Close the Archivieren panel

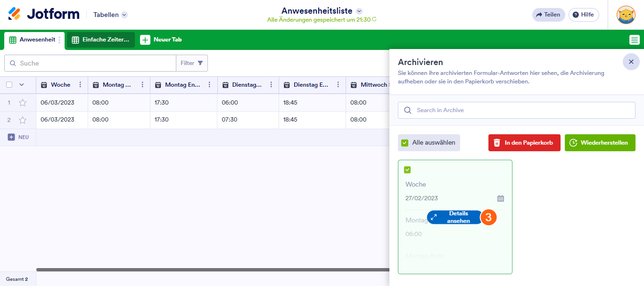(x=631, y=62)
